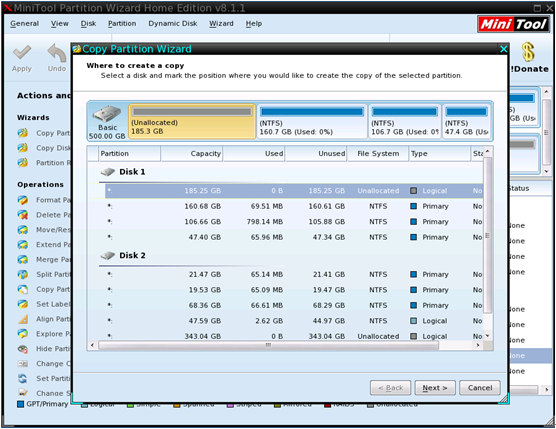Image resolution: width=556 pixels, height=429 pixels.
Task: Open the Disk menu
Action: (88, 24)
